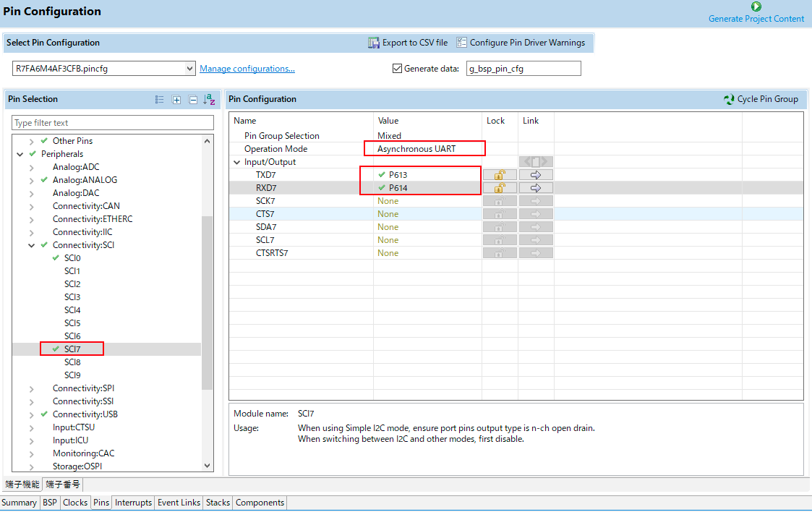Click the link arrow for RXD7
The height and width of the screenshot is (512, 812).
[x=536, y=188]
